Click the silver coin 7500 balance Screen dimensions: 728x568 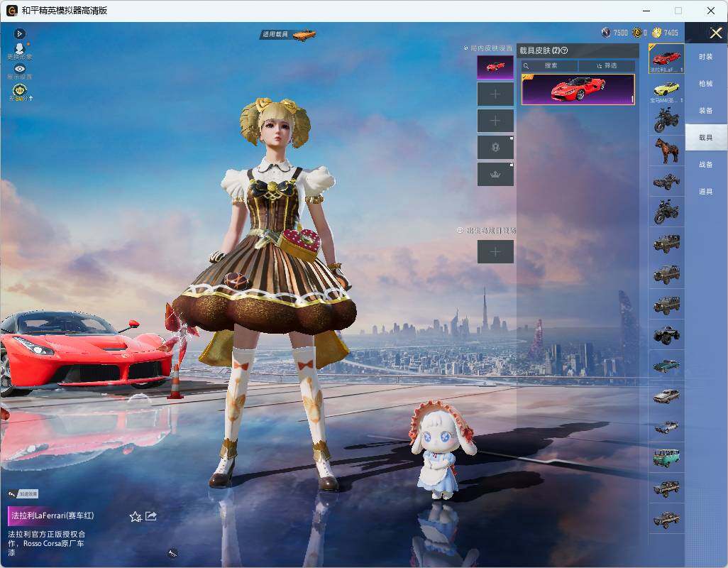tap(614, 33)
